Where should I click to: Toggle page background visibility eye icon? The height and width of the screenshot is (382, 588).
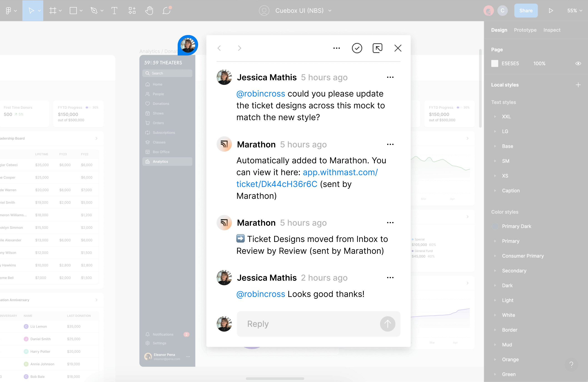tap(578, 63)
